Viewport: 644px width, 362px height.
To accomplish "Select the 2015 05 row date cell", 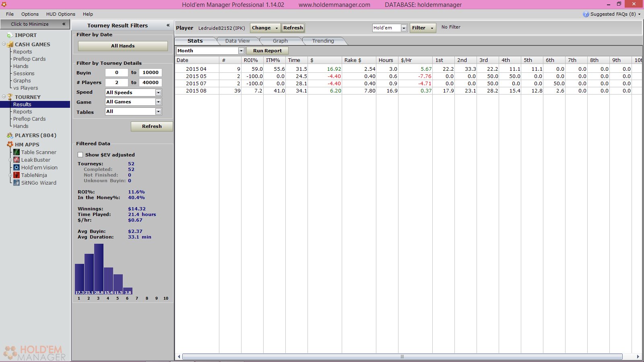I will (196, 76).
